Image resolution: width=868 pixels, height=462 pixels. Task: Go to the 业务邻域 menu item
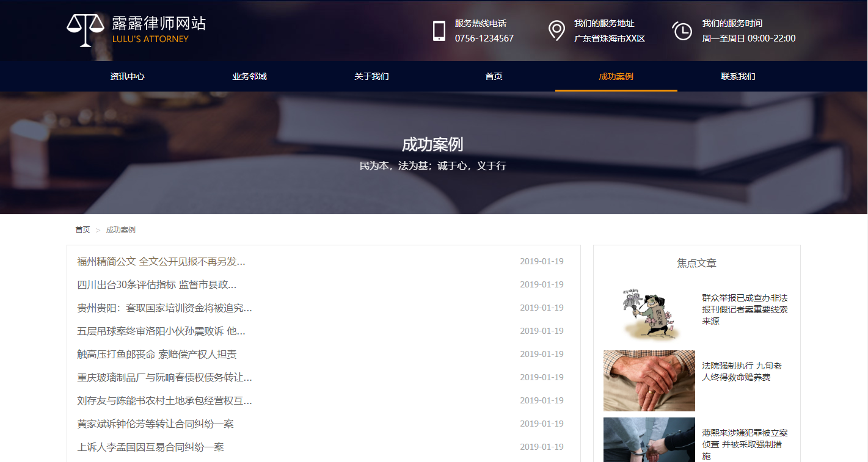coord(249,76)
